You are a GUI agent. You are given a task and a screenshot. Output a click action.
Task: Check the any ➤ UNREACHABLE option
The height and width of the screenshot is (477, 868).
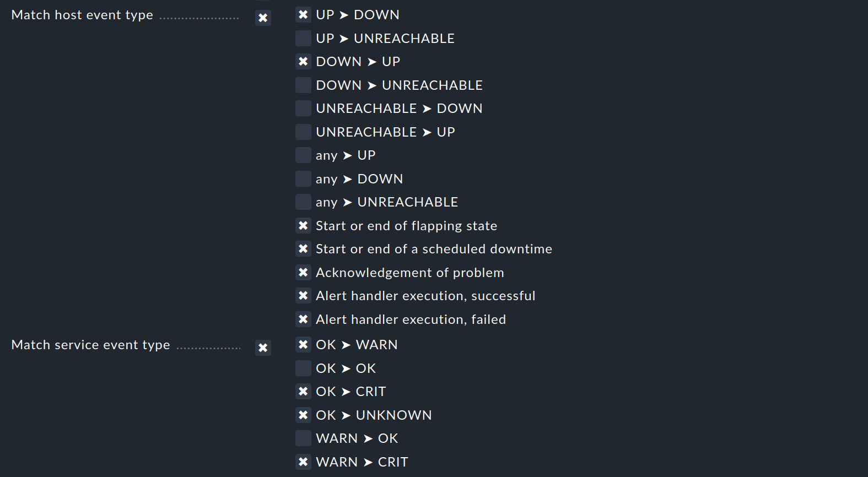304,202
